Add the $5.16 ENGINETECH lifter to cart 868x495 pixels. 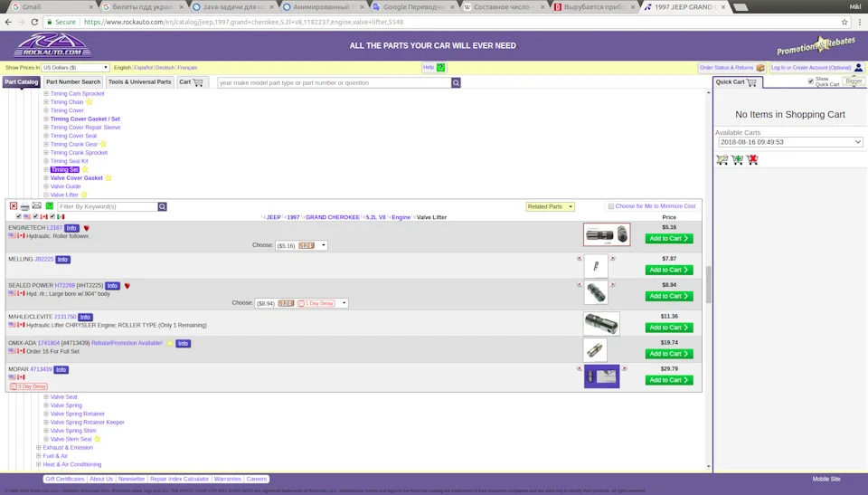click(669, 238)
